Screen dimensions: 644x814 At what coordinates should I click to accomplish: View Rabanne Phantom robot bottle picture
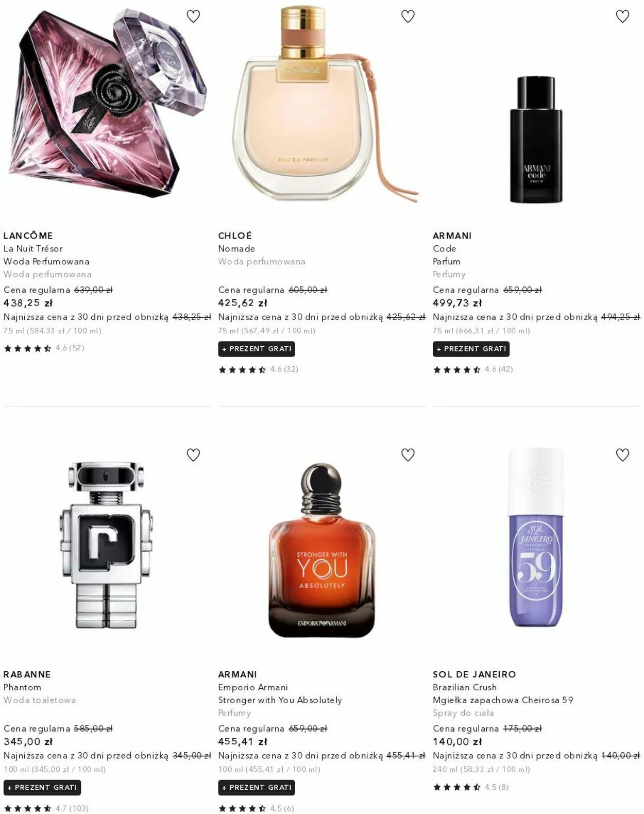(x=107, y=545)
